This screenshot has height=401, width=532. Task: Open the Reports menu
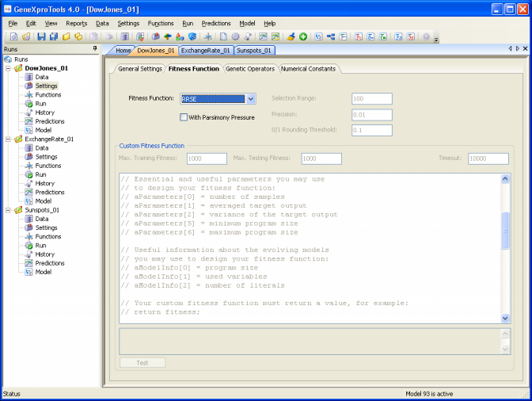[x=76, y=23]
